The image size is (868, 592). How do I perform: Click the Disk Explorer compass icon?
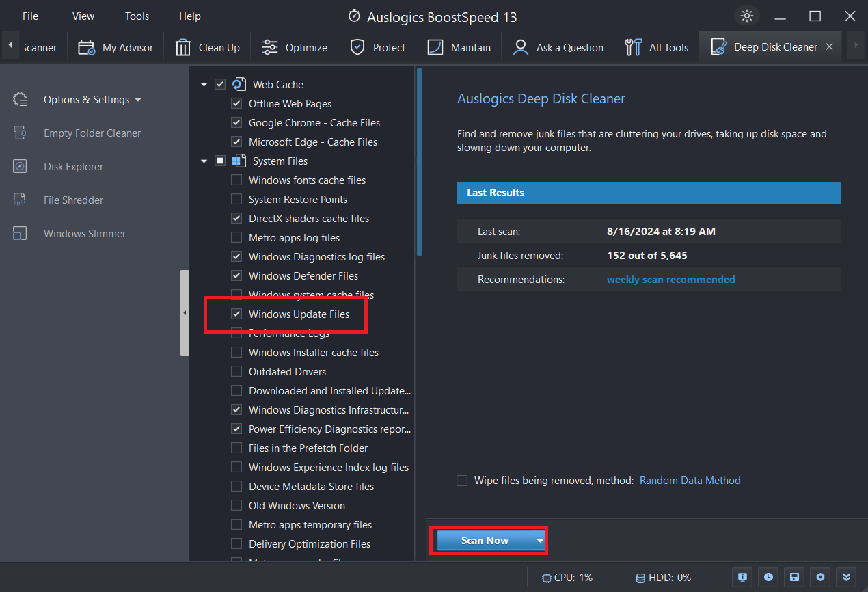(20, 167)
